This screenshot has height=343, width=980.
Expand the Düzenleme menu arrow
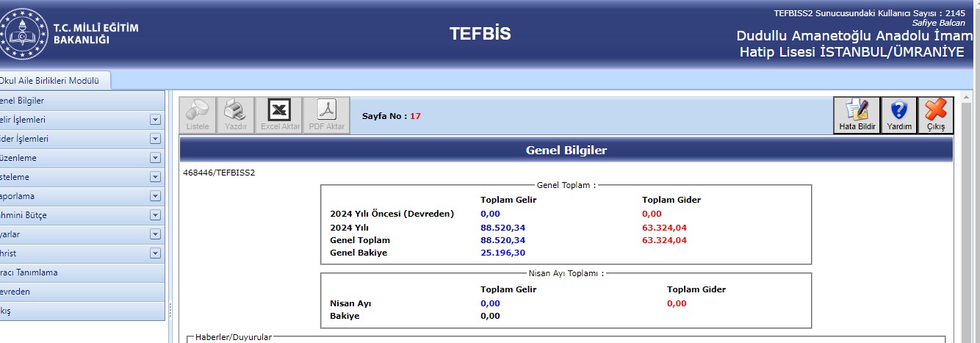(x=155, y=158)
